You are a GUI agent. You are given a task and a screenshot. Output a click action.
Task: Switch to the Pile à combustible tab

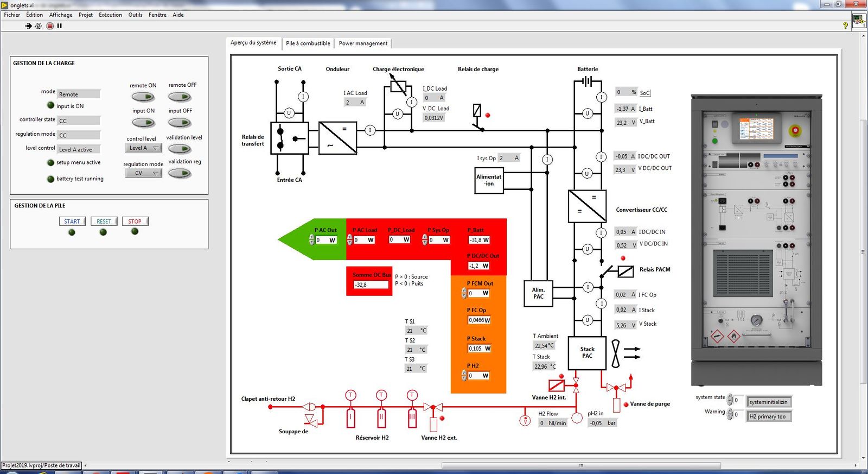(x=308, y=43)
